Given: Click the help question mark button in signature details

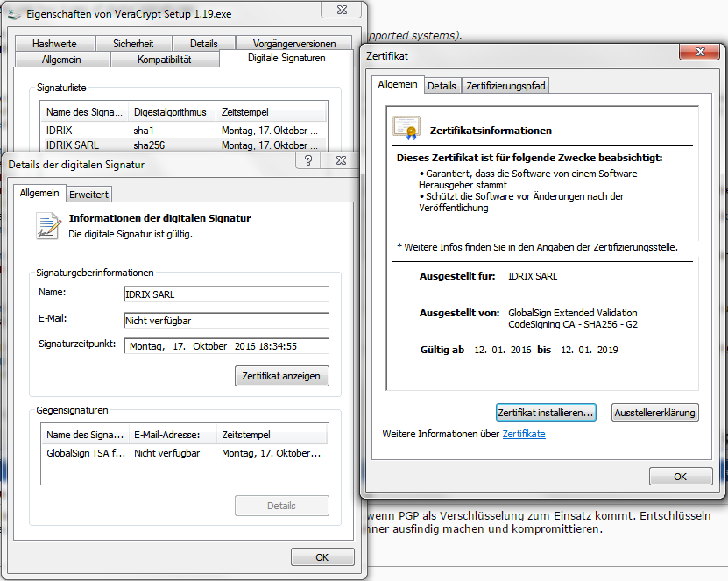Looking at the screenshot, I should click(307, 160).
